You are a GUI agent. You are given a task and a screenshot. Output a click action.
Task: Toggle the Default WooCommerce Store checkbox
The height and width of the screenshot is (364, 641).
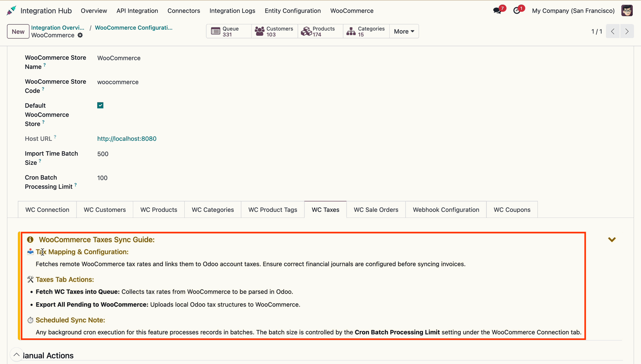click(x=100, y=105)
